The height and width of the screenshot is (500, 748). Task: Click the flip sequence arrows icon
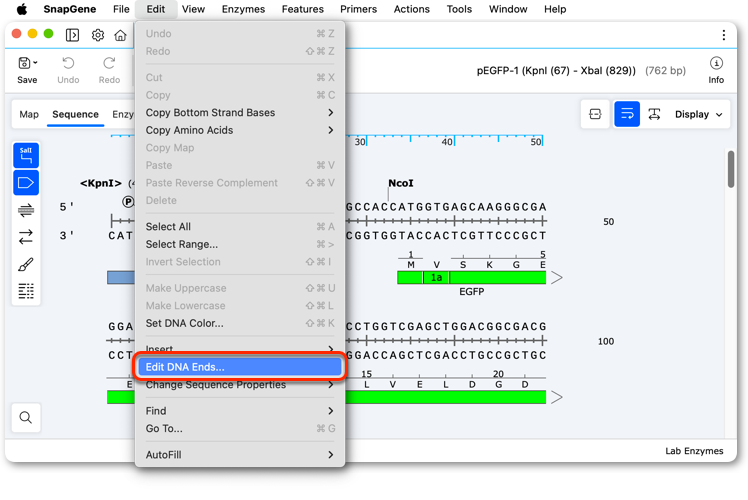26,237
